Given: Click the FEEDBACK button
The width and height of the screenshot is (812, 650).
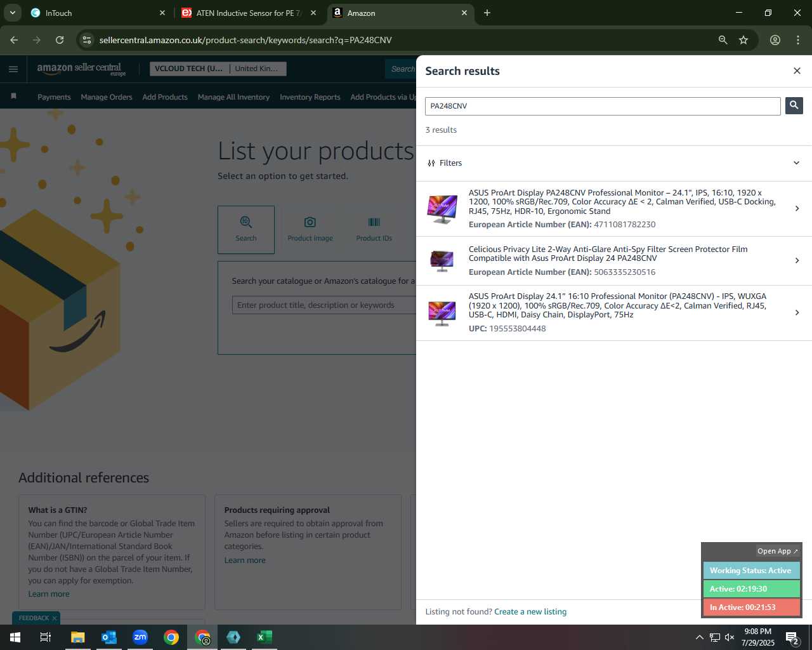Looking at the screenshot, I should click(x=34, y=618).
